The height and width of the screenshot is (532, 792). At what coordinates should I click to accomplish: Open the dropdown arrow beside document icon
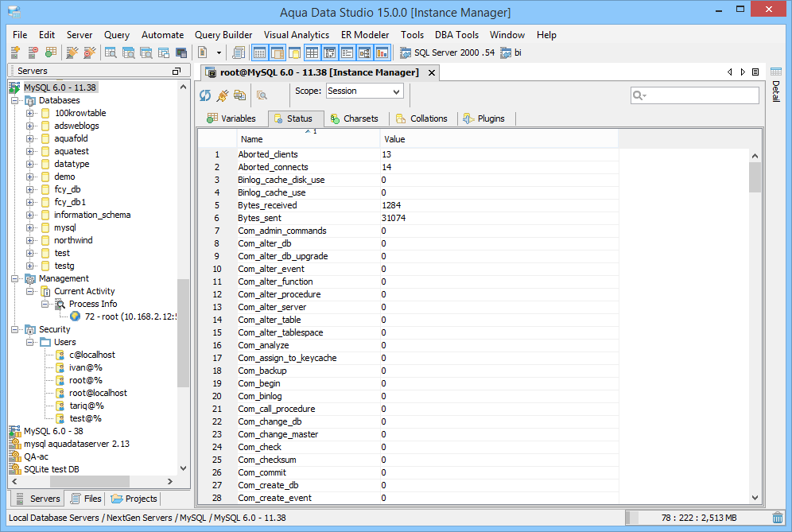coord(219,52)
